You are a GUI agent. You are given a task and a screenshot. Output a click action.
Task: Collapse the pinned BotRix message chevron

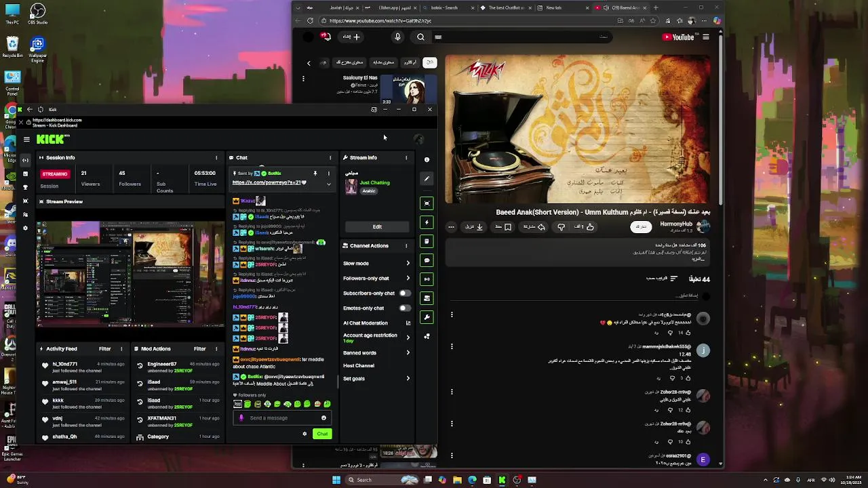click(329, 183)
